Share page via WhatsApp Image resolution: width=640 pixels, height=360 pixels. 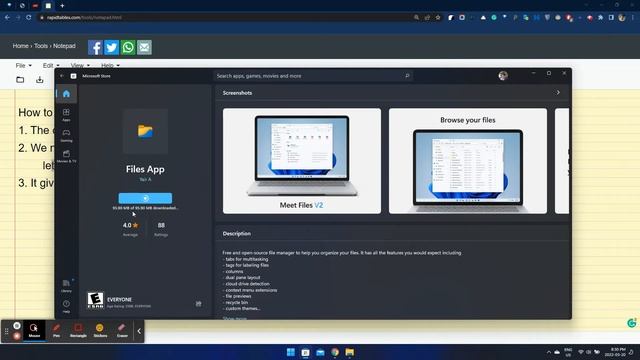pyautogui.click(x=128, y=47)
